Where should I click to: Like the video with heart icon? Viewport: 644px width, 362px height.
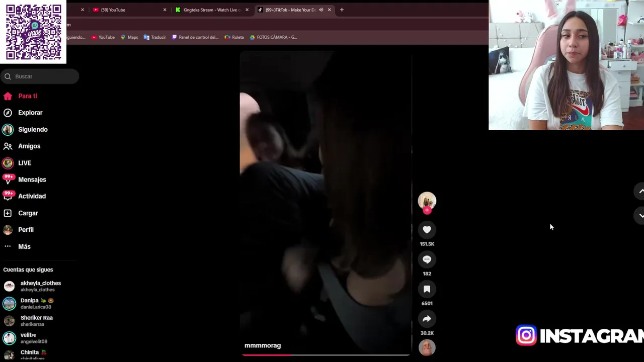[x=427, y=230]
